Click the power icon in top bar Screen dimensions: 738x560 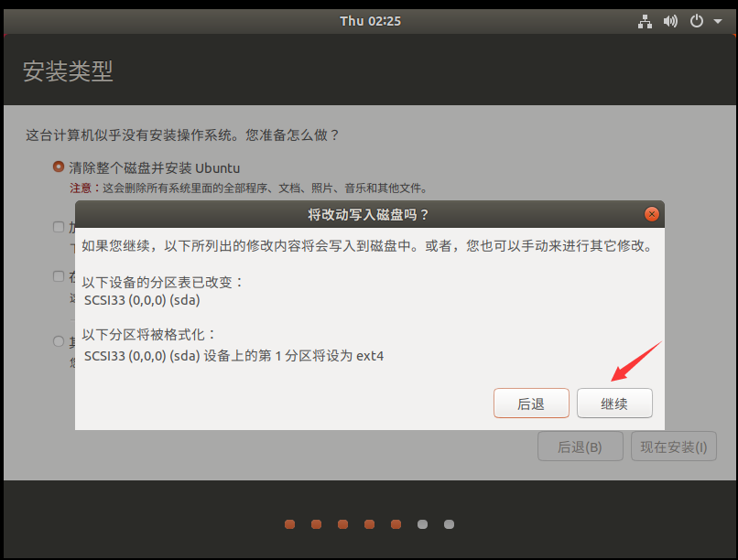click(696, 21)
